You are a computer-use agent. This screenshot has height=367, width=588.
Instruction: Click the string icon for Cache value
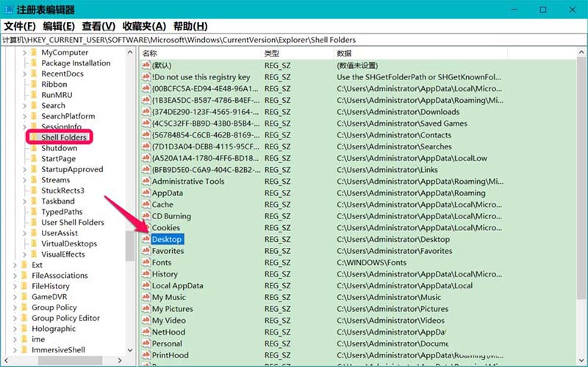pos(146,204)
